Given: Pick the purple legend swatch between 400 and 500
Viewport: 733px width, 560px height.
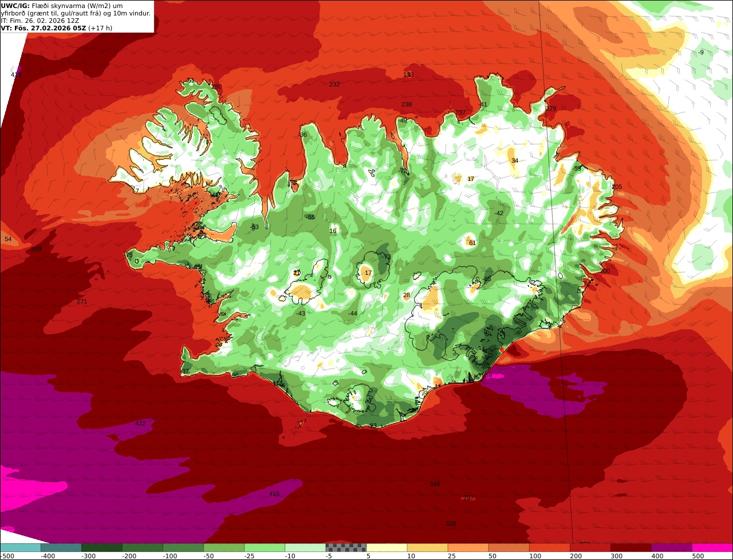Looking at the screenshot, I should point(671,547).
